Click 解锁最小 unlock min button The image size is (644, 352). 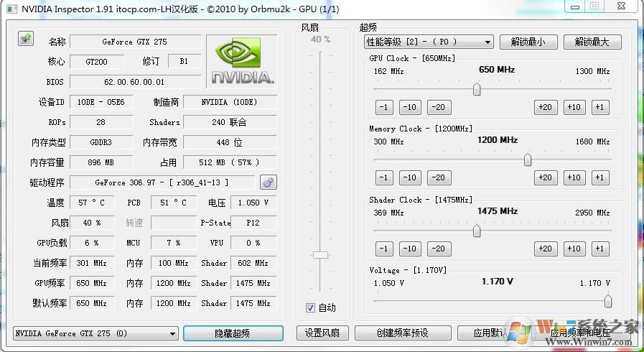528,42
